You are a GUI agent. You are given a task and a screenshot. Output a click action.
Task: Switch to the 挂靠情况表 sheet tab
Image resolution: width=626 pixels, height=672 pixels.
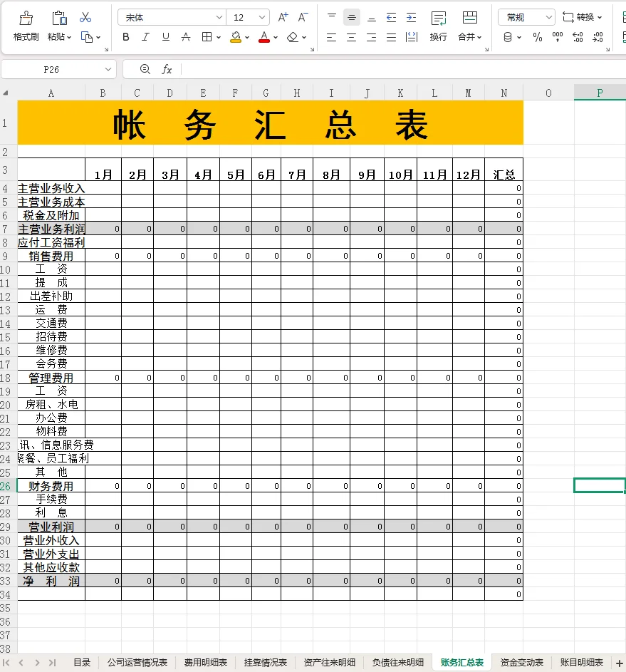[x=266, y=663]
